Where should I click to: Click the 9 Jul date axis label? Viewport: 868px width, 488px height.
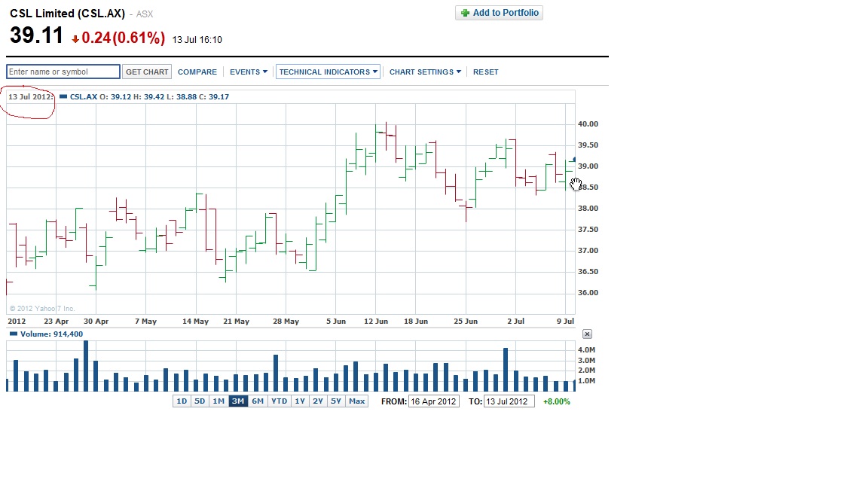(x=565, y=321)
